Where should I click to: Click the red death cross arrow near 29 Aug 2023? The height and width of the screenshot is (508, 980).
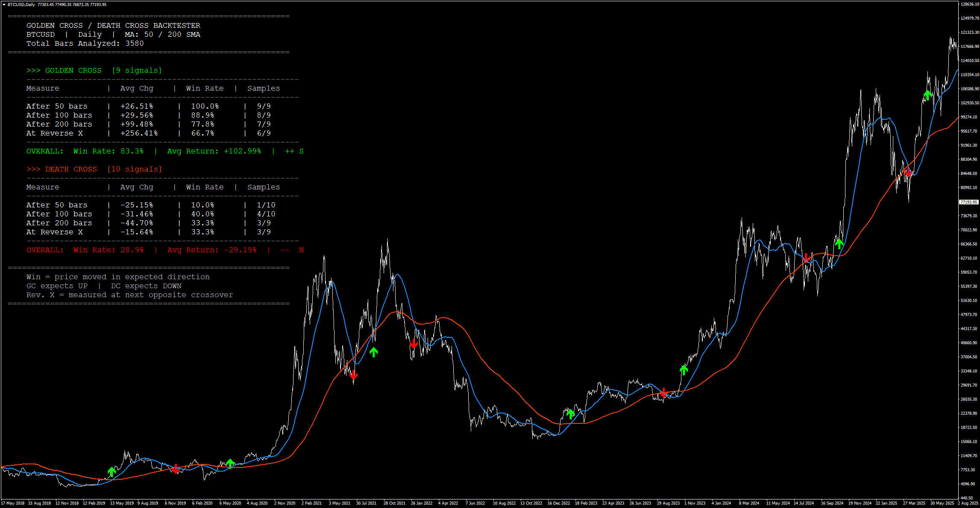coord(664,393)
